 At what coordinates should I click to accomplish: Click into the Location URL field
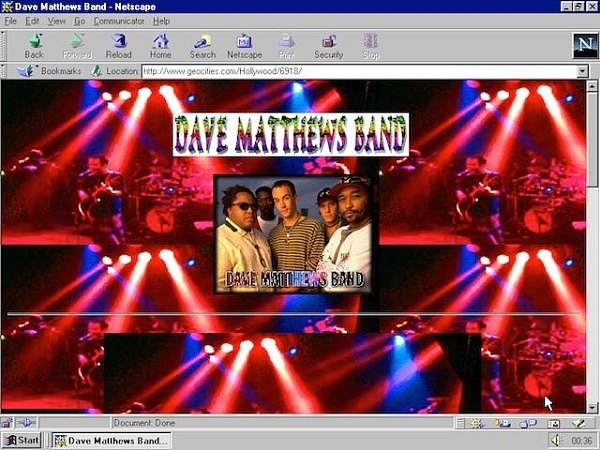pos(359,71)
